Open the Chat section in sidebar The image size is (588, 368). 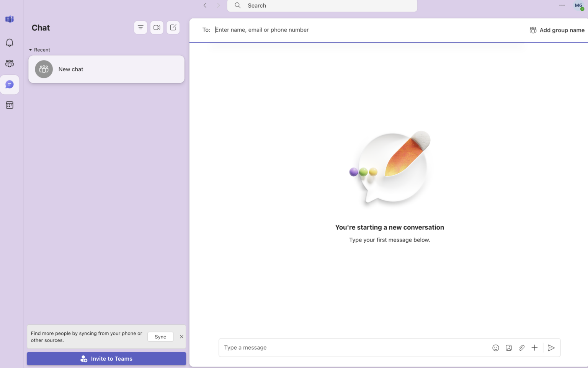pos(9,84)
